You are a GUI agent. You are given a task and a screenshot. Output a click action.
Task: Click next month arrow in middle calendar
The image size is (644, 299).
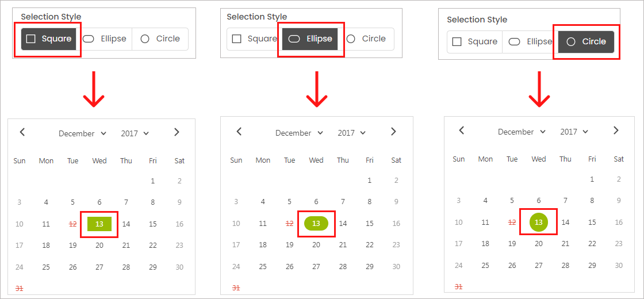394,132
